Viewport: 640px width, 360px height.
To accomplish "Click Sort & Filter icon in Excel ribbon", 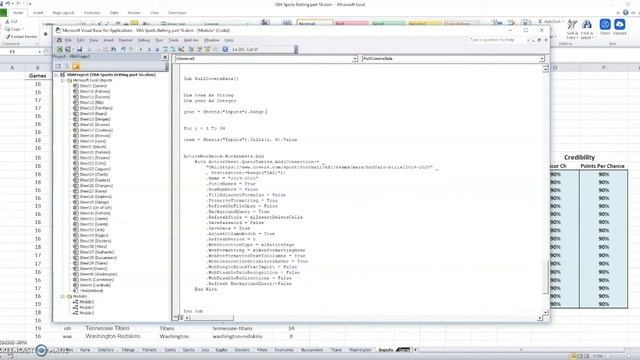I will (572, 29).
